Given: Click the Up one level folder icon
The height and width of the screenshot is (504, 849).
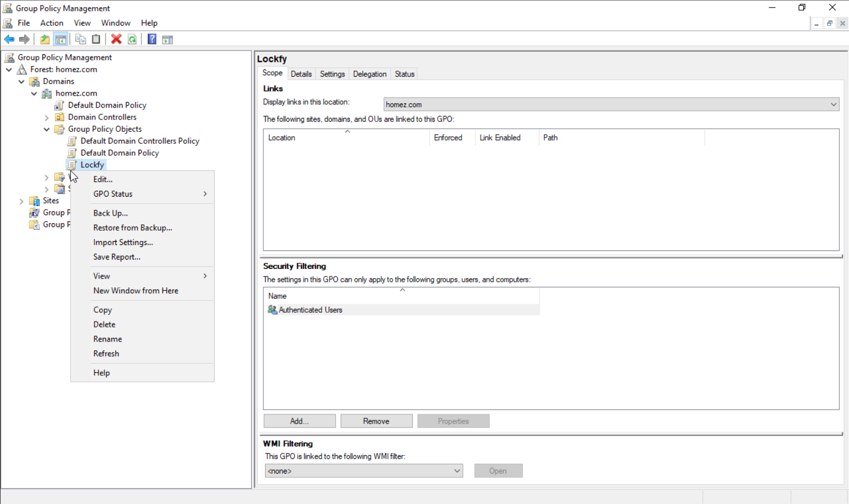Looking at the screenshot, I should point(45,39).
